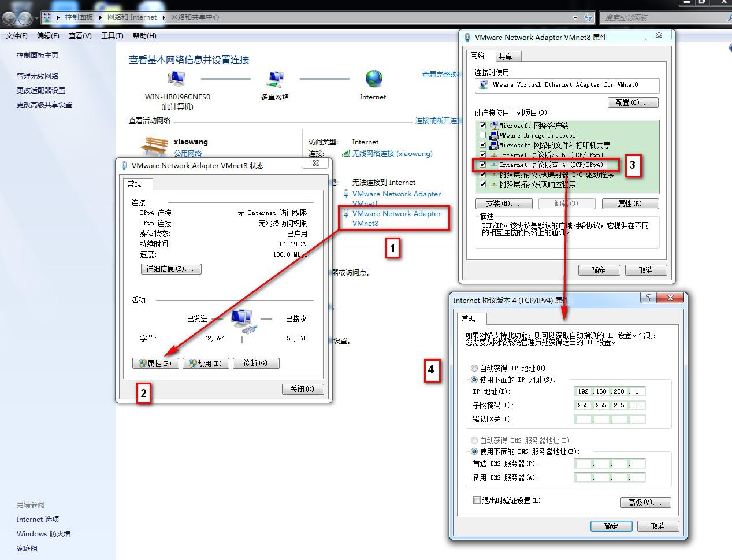Click the 安装(N)... button

pos(504,203)
